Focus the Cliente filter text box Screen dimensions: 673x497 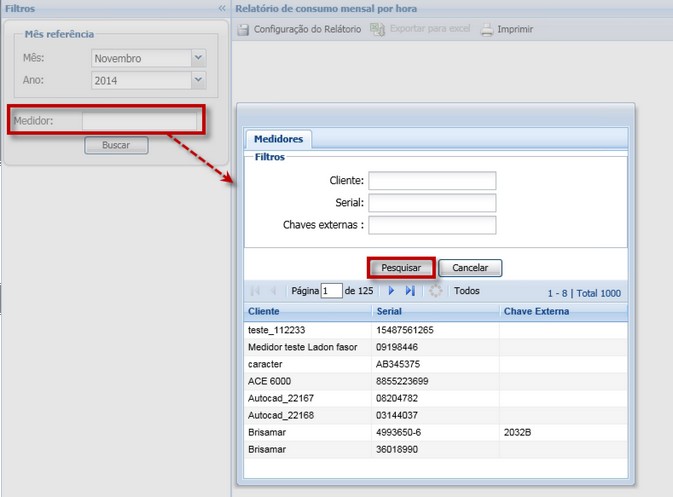pos(432,180)
